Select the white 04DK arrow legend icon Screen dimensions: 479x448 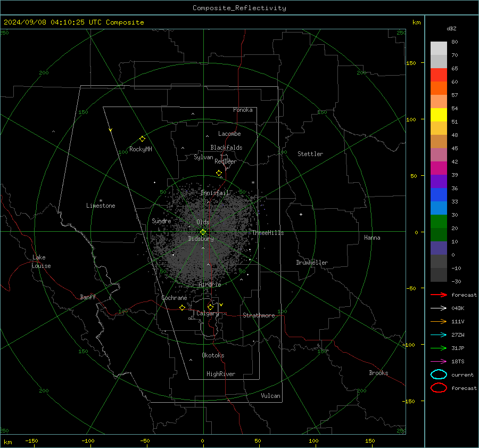[x=439, y=308]
